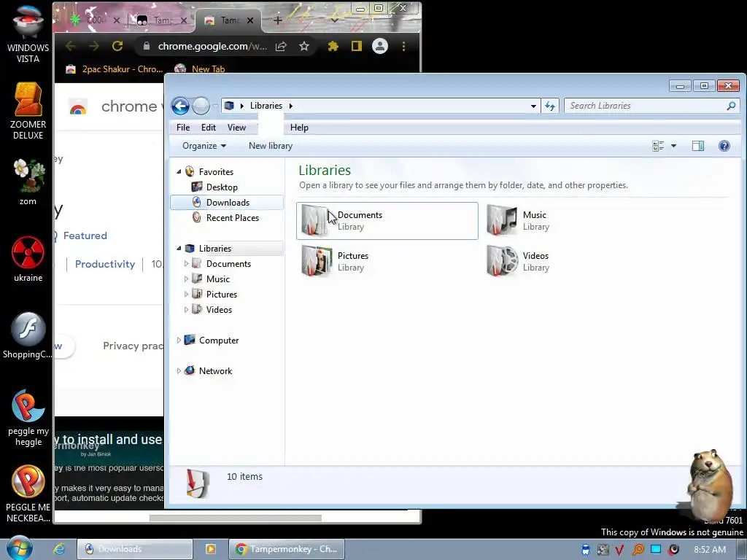
Task: Open the Edit menu
Action: coord(208,128)
